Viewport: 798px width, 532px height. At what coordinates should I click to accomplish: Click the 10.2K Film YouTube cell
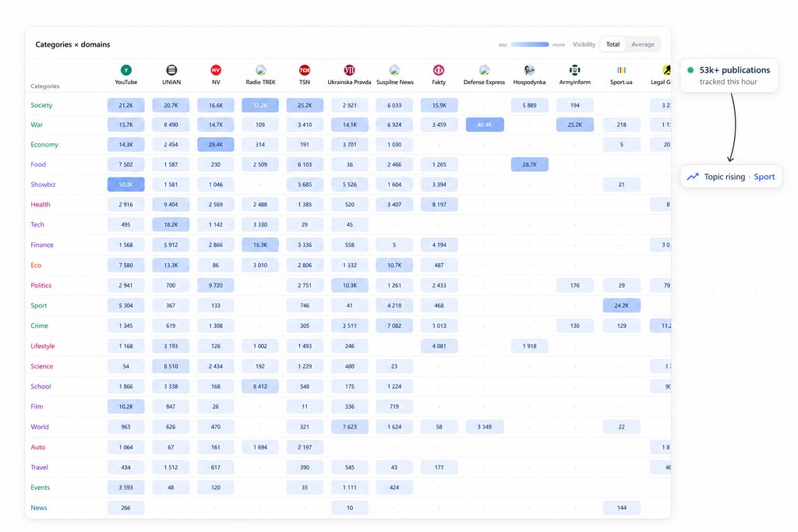tap(125, 407)
